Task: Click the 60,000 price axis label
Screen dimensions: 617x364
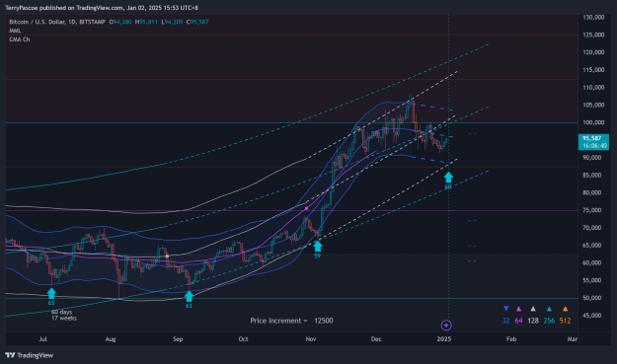Action: (x=591, y=262)
